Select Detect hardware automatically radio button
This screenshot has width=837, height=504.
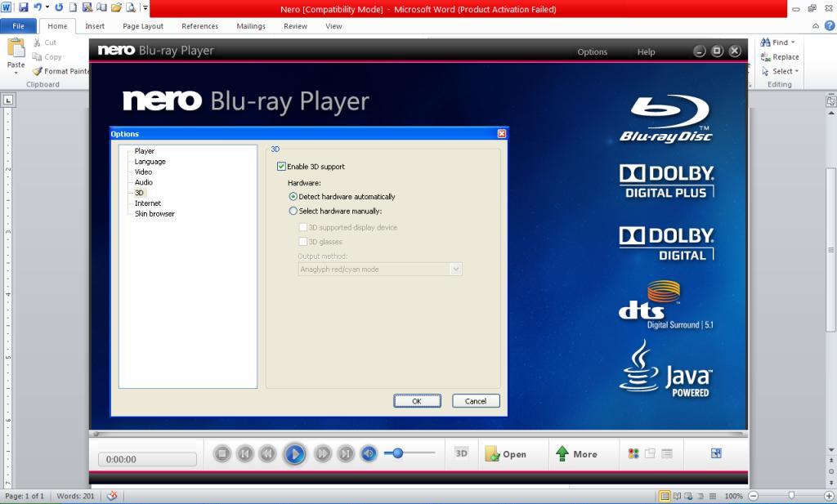[x=293, y=197]
